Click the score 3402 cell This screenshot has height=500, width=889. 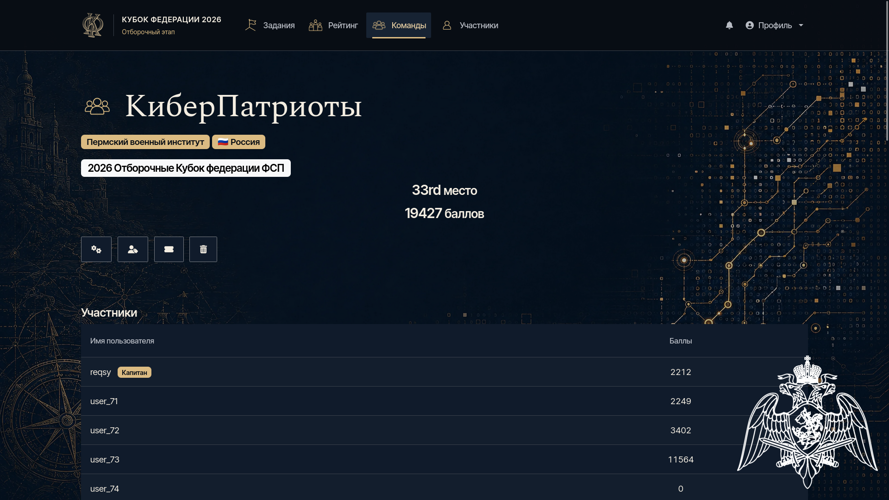click(680, 430)
